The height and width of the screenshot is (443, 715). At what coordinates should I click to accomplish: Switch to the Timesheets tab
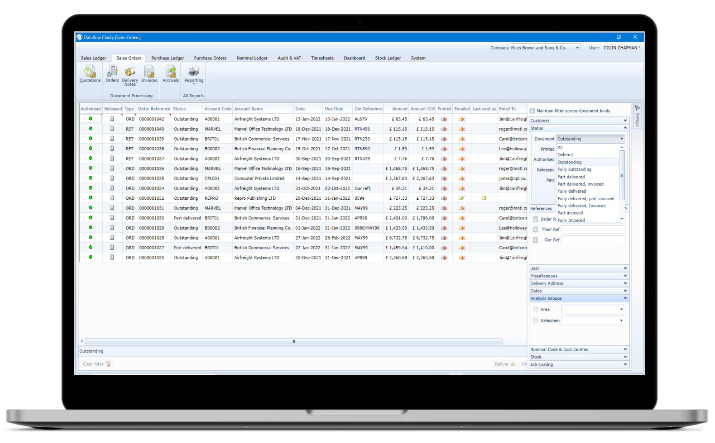click(322, 58)
